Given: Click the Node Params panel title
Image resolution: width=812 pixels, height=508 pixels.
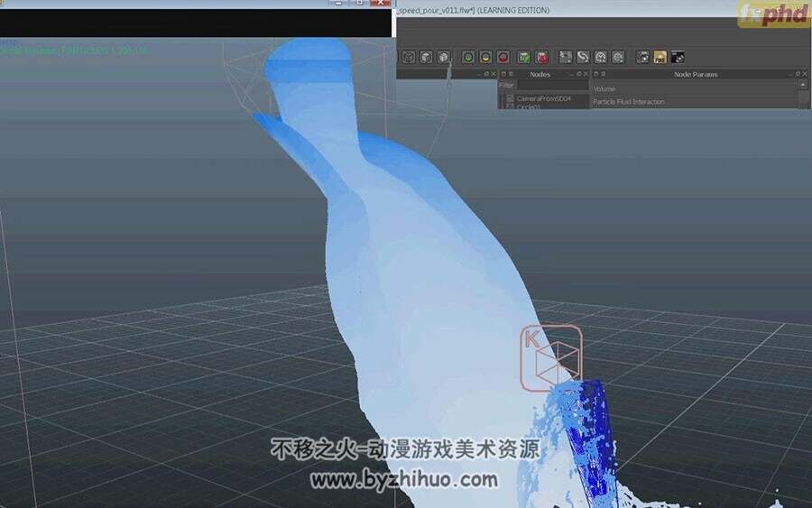Looking at the screenshot, I should [x=696, y=75].
